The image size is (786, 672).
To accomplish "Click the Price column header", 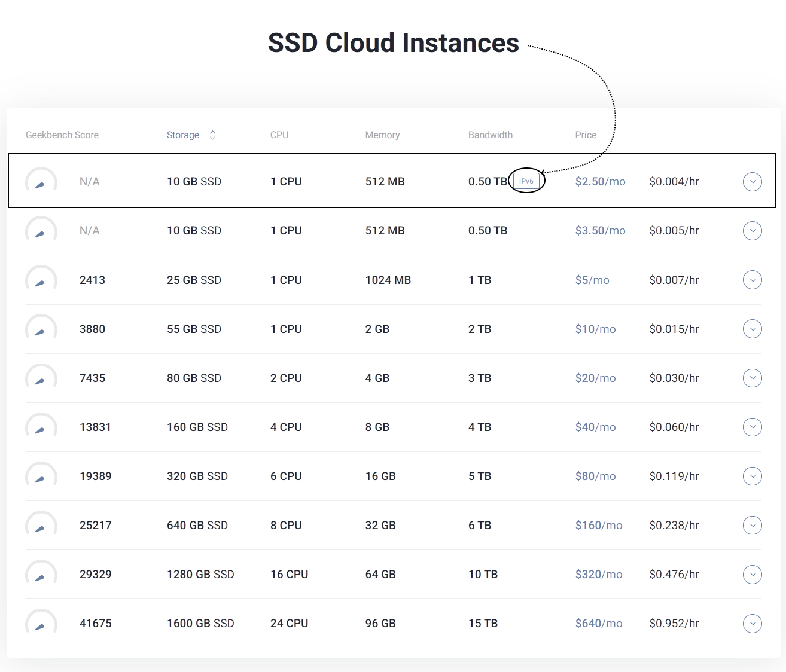I will [x=586, y=135].
